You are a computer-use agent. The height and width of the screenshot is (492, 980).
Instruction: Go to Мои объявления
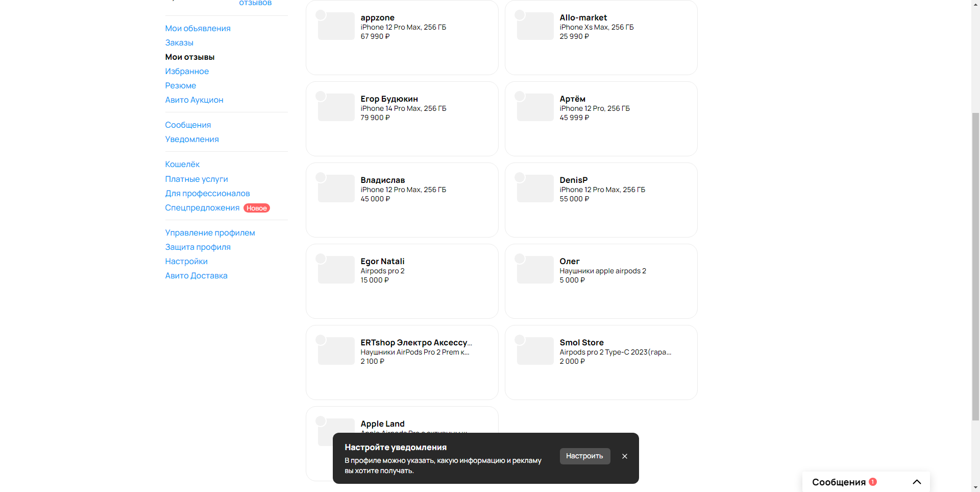[x=198, y=28]
